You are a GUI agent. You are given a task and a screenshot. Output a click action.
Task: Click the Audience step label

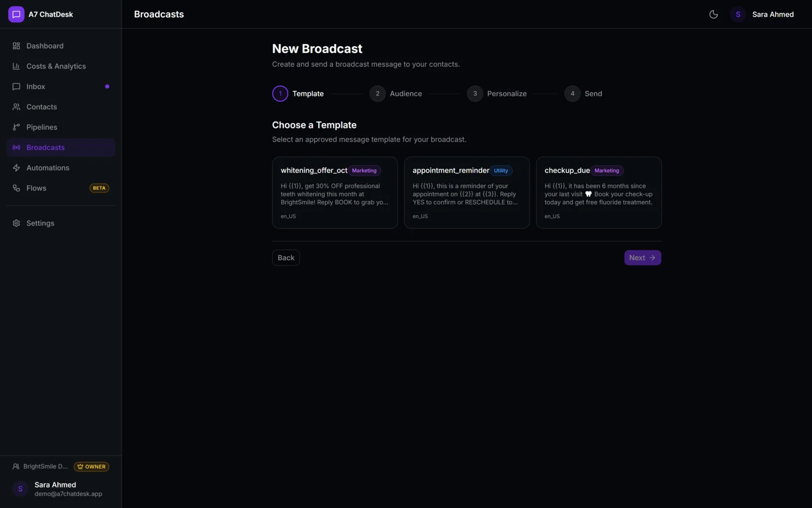[x=406, y=93]
